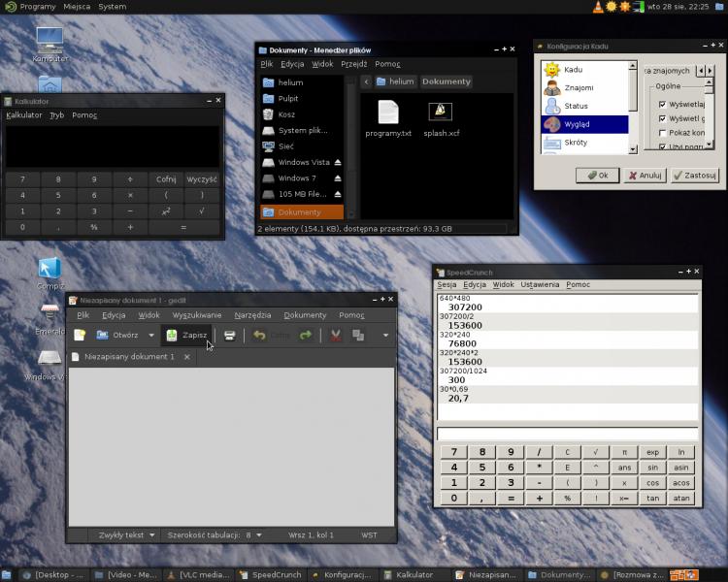Toggle the first Wyświetlaj checkbox in Kadu
728x582 pixels.
click(x=663, y=104)
